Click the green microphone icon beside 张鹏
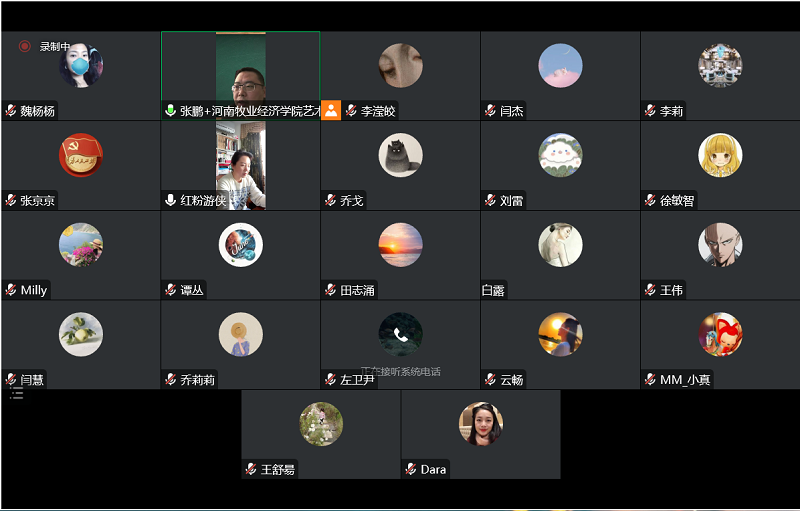 tap(170, 111)
